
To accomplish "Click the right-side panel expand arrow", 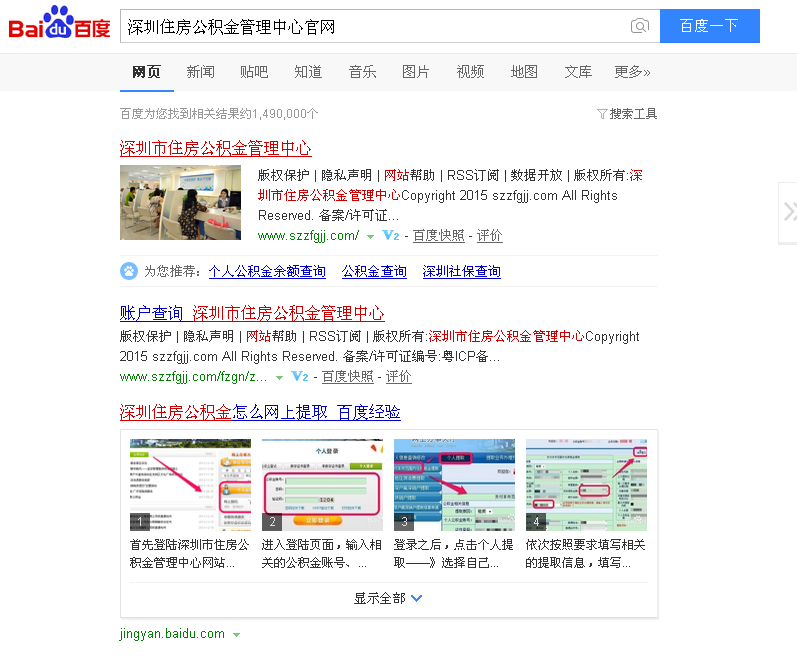I will pyautogui.click(x=788, y=213).
